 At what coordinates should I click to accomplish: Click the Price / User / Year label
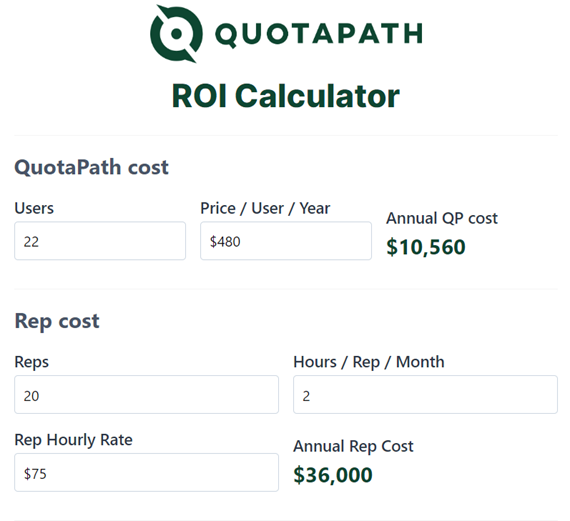tap(265, 208)
